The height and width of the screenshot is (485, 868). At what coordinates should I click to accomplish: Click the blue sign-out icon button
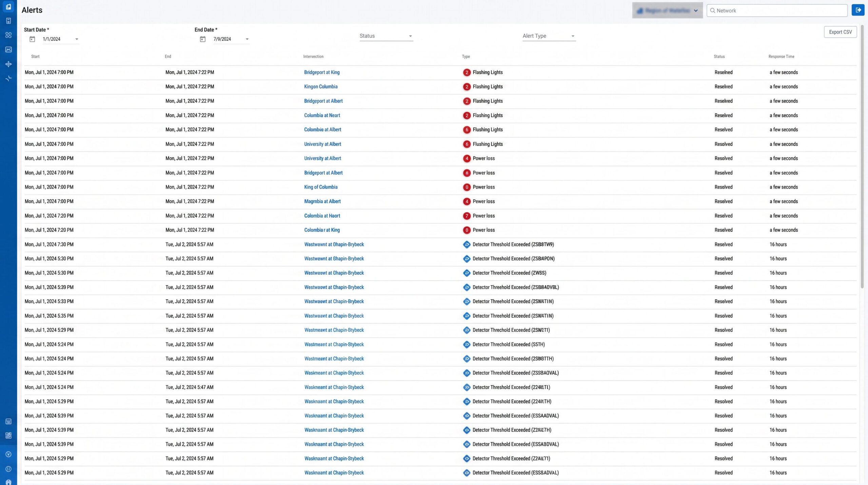858,10
